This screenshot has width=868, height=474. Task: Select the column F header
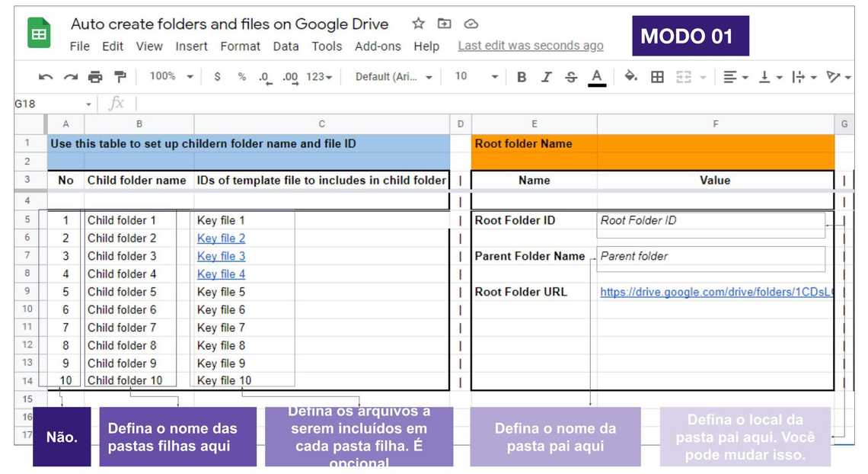click(x=716, y=124)
